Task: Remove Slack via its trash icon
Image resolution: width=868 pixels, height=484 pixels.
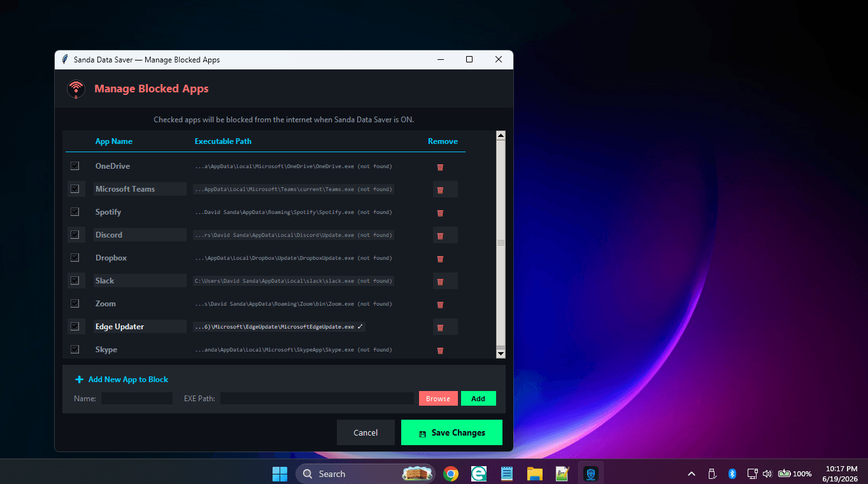Action: tap(440, 281)
